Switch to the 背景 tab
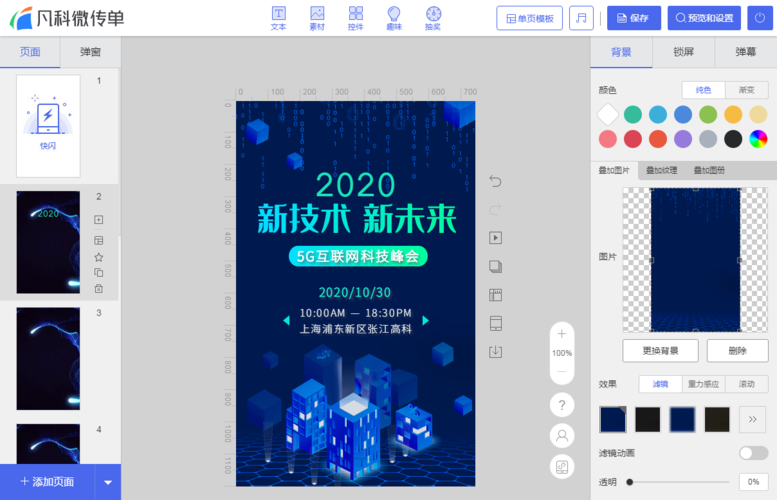The width and height of the screenshot is (777, 500). [x=621, y=52]
